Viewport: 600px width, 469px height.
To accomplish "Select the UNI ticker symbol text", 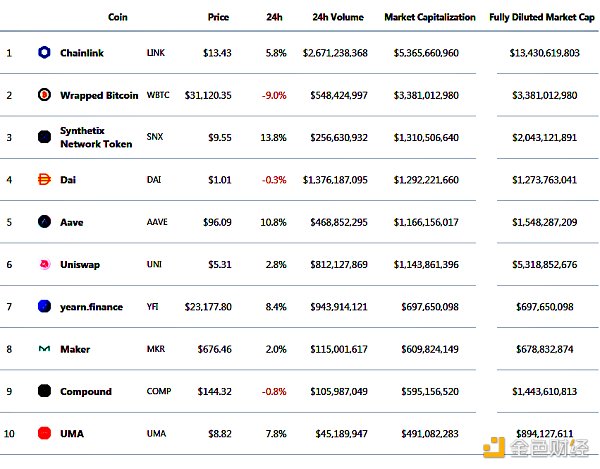I will coord(154,264).
